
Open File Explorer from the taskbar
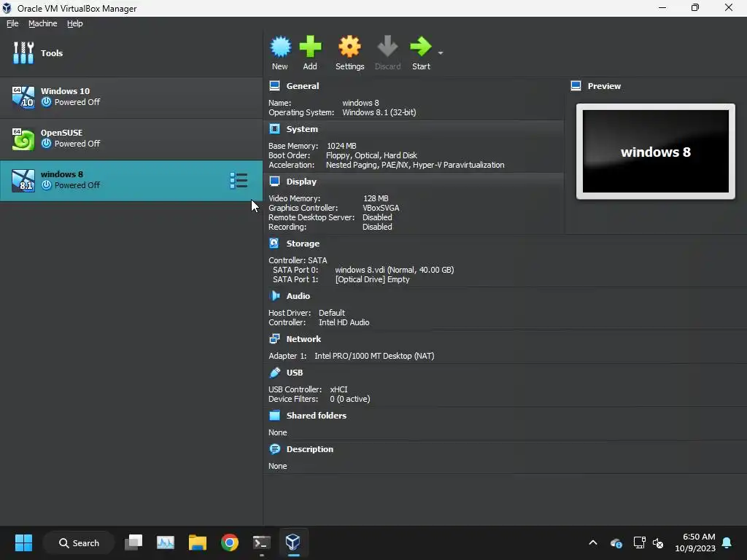point(197,542)
